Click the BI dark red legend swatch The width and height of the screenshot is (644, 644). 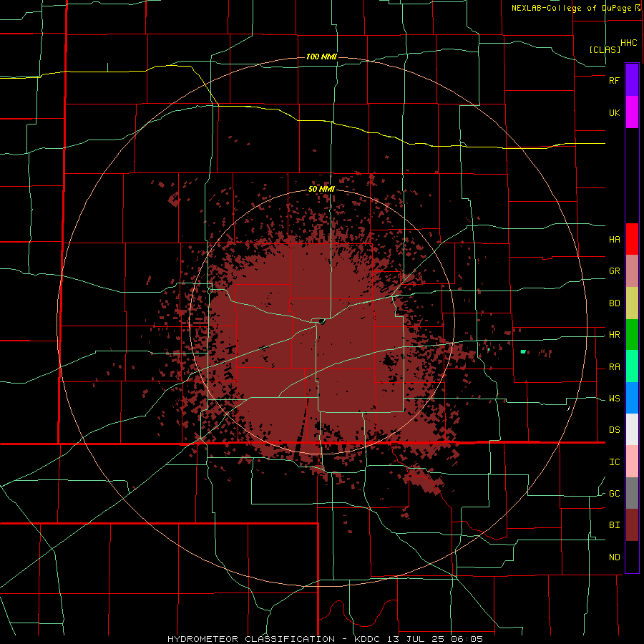click(x=632, y=525)
